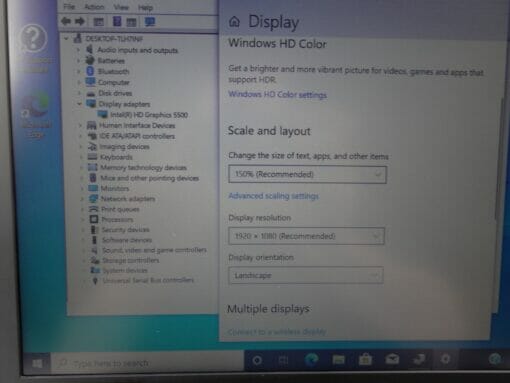Open Microsoft Edge desktop shortcut
The width and height of the screenshot is (510, 383).
(35, 115)
